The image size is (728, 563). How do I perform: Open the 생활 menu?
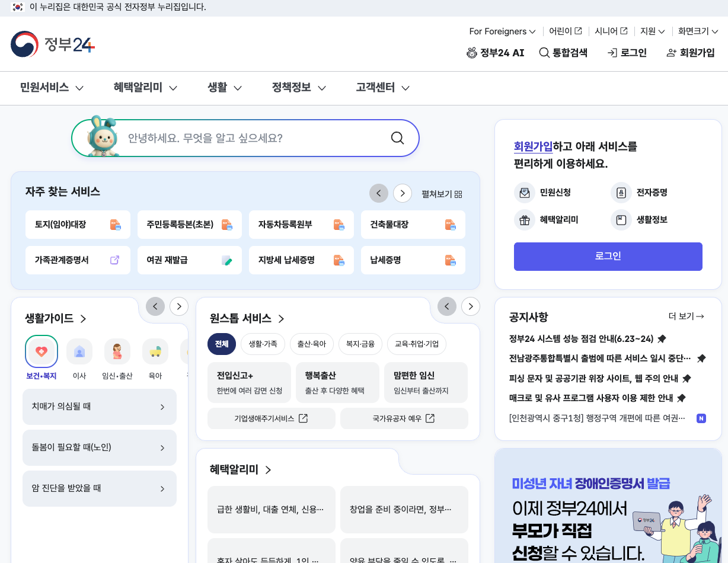point(225,88)
